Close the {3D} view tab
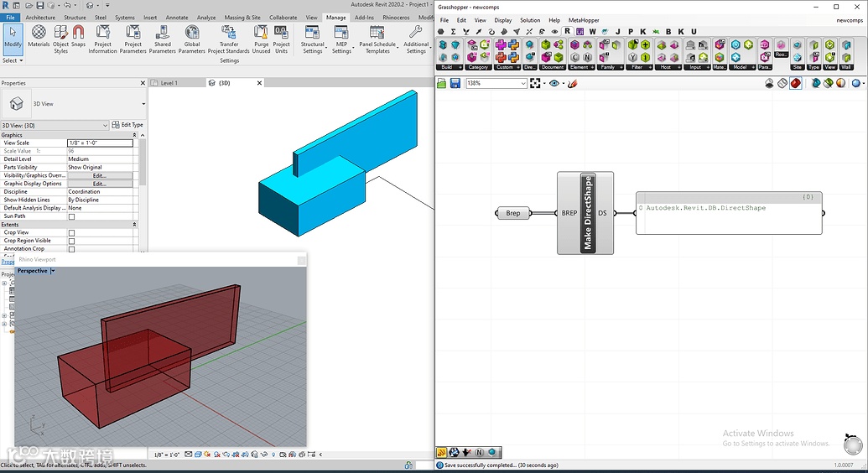Screen dimensions: 868x473 point(259,83)
